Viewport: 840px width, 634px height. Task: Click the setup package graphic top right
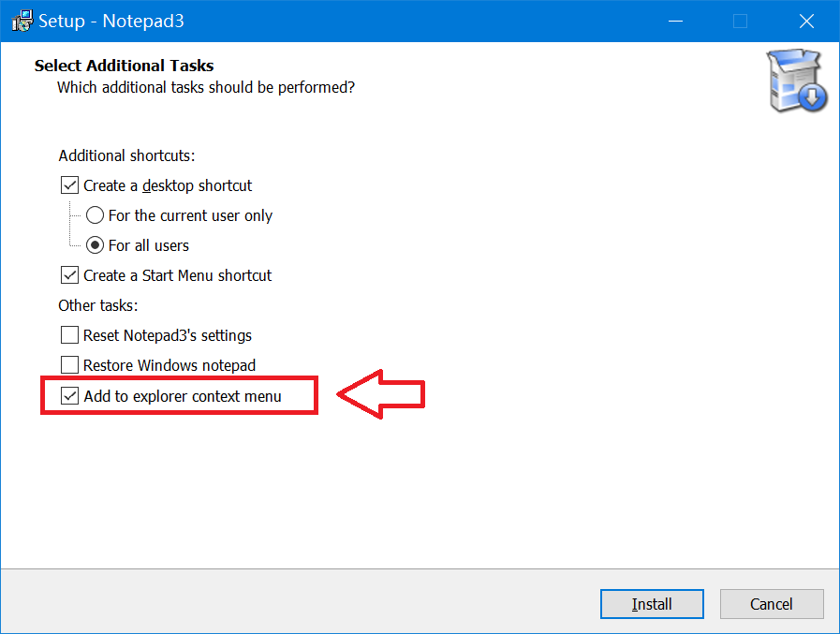click(x=795, y=81)
